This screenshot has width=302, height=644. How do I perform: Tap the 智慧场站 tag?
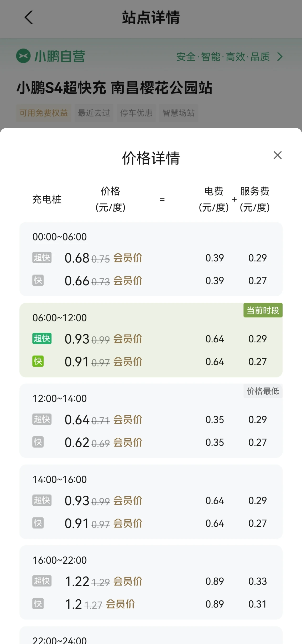click(179, 113)
